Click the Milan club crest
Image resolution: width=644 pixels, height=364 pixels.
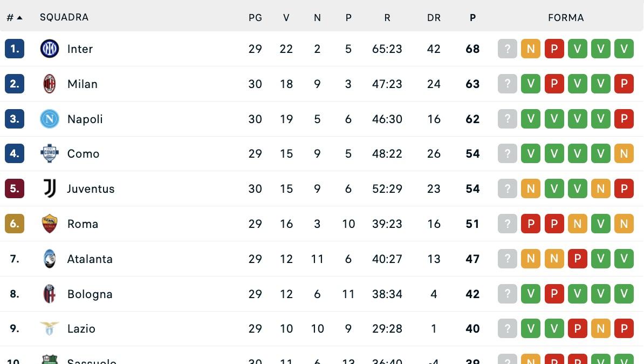(x=49, y=84)
